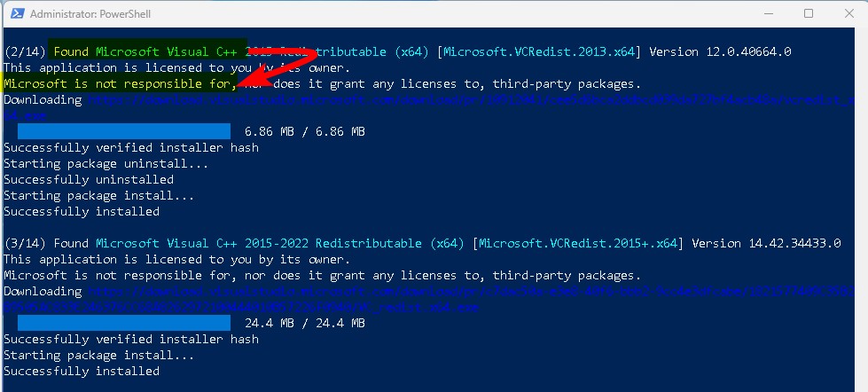The width and height of the screenshot is (868, 392).
Task: Click the Version 14.42.34433.0 text
Action: tap(766, 244)
